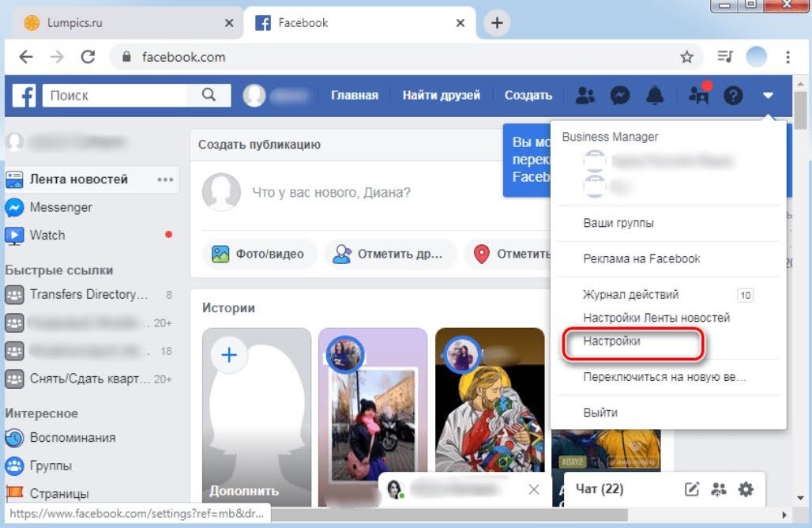The width and height of the screenshot is (812, 528).
Task: Open friend requests icon in header
Action: [x=585, y=96]
